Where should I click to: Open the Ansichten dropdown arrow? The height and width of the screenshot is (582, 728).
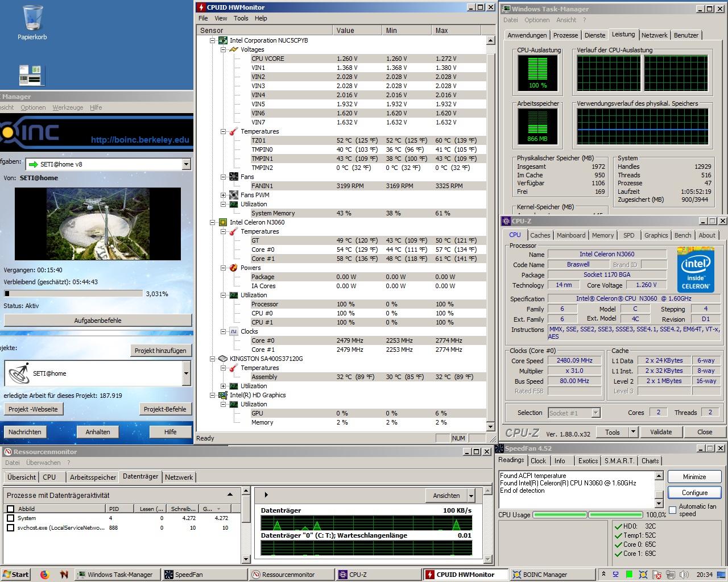pos(471,496)
